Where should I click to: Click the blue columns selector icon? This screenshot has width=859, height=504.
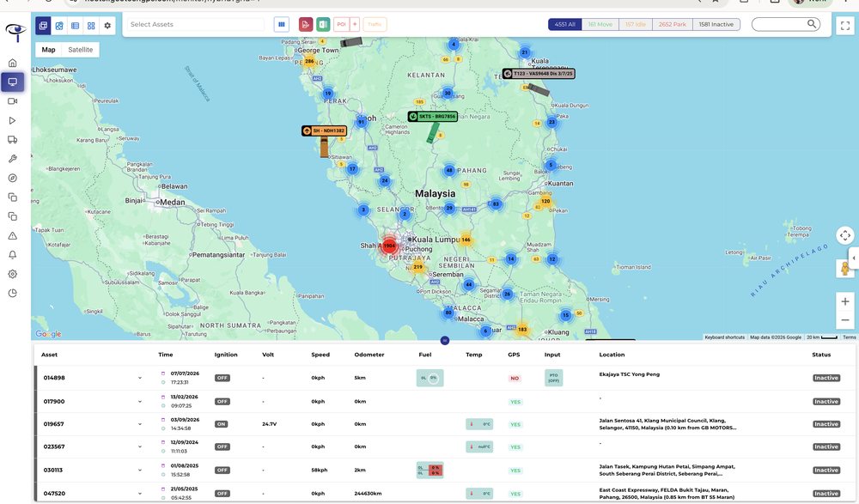tap(282, 24)
